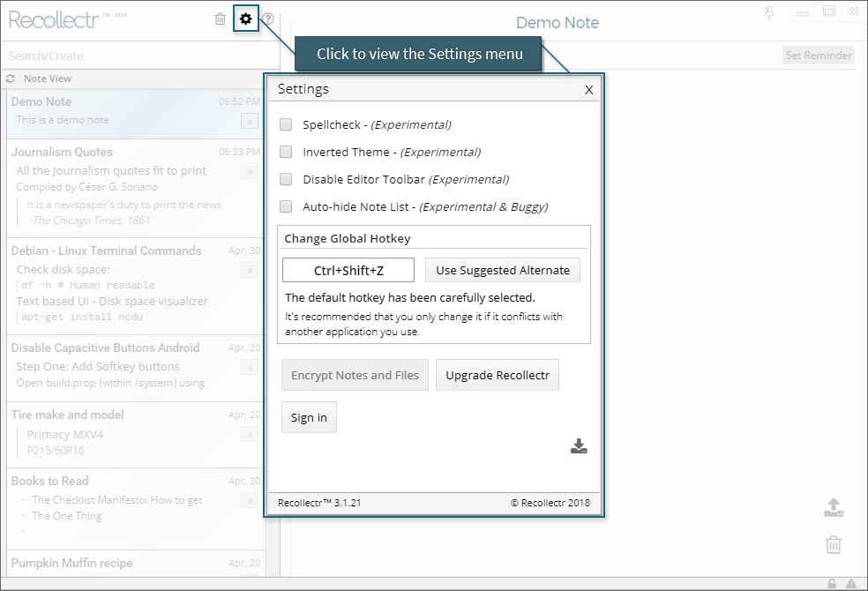Open the Journalism Quotes note

(x=136, y=189)
